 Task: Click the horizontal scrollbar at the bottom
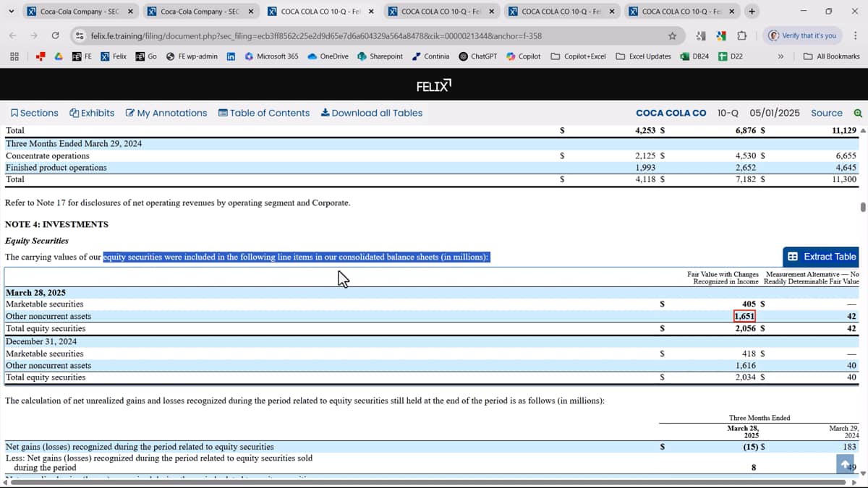(427, 481)
